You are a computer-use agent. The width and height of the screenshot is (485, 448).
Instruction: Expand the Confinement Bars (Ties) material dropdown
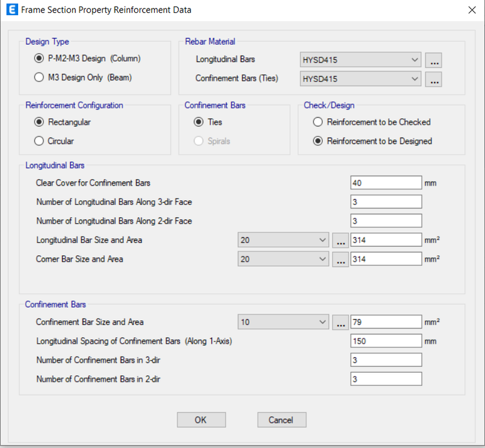[360, 79]
